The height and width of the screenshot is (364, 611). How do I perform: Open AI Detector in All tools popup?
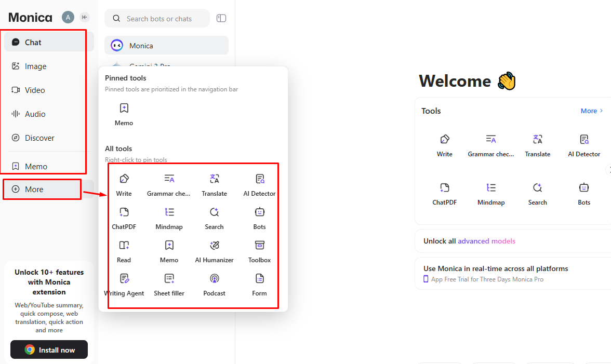click(x=260, y=185)
